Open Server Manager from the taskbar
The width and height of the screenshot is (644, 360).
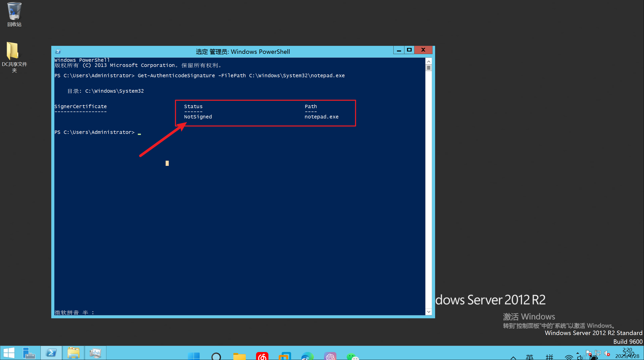(x=29, y=353)
